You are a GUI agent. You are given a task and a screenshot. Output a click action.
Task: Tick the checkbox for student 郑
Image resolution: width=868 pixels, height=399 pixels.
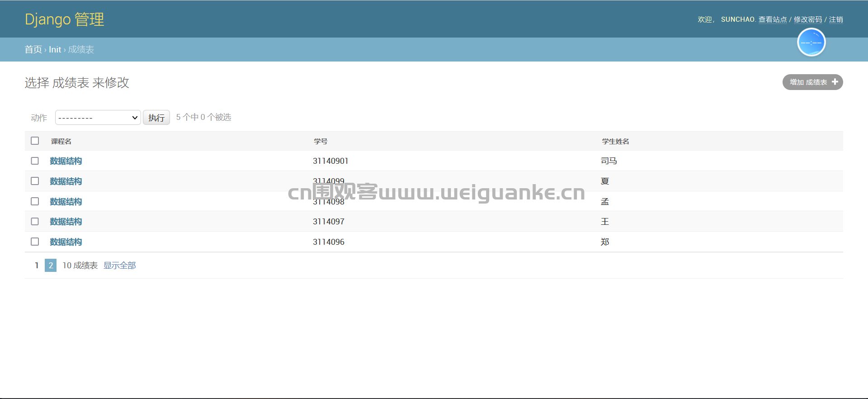pyautogui.click(x=35, y=242)
